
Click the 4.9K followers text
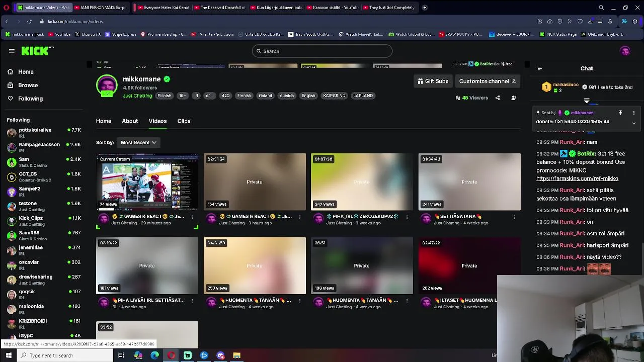pos(140,87)
